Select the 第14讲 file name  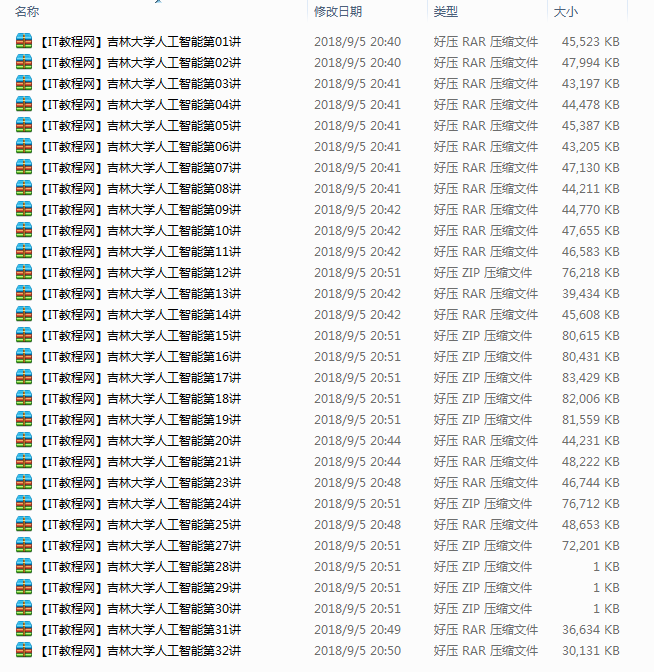141,315
